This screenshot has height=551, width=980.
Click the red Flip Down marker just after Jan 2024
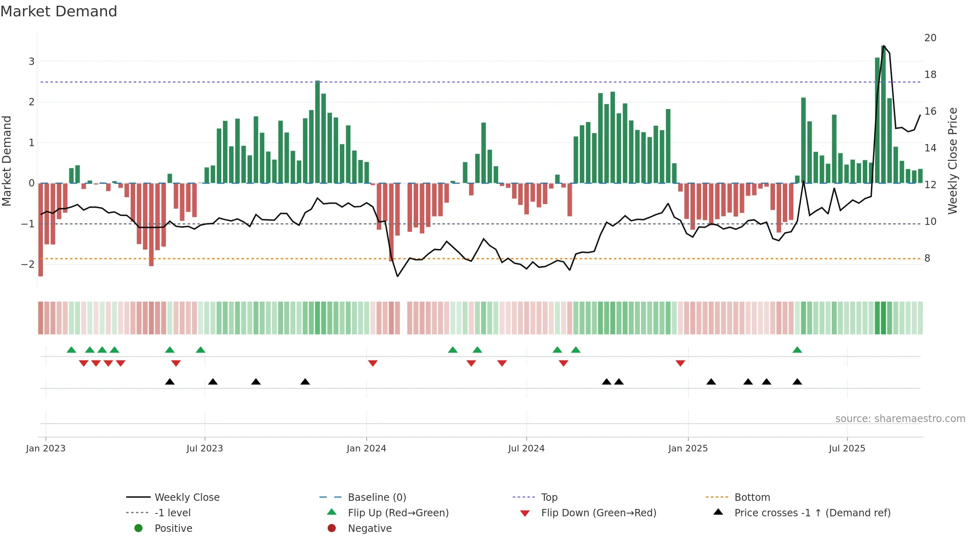point(373,363)
